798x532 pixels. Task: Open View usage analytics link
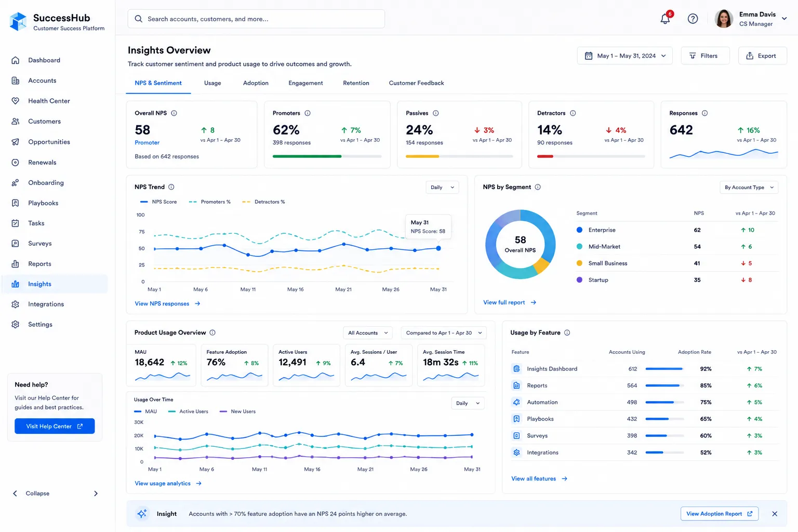[168, 484]
